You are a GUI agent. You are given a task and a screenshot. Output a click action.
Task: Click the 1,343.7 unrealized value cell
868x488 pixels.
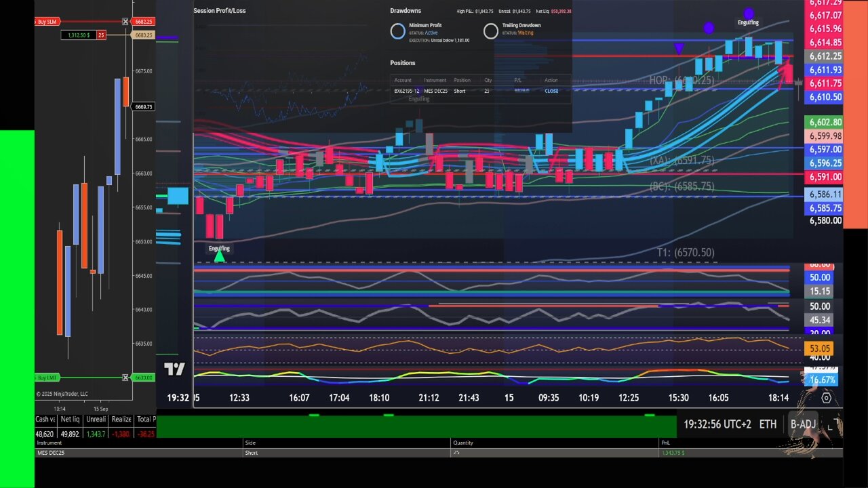pyautogui.click(x=96, y=434)
